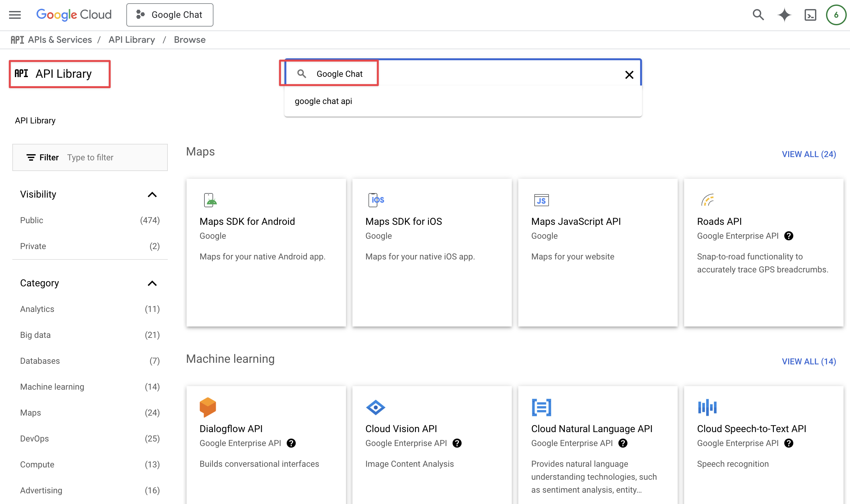Click Dialogflow API enterprise help icon
Image resolution: width=850 pixels, height=504 pixels.
click(x=291, y=443)
